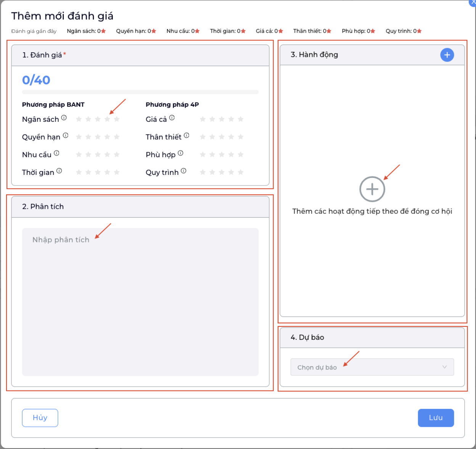Click the blue plus icon in Hành động header
The image size is (476, 449).
click(x=447, y=55)
